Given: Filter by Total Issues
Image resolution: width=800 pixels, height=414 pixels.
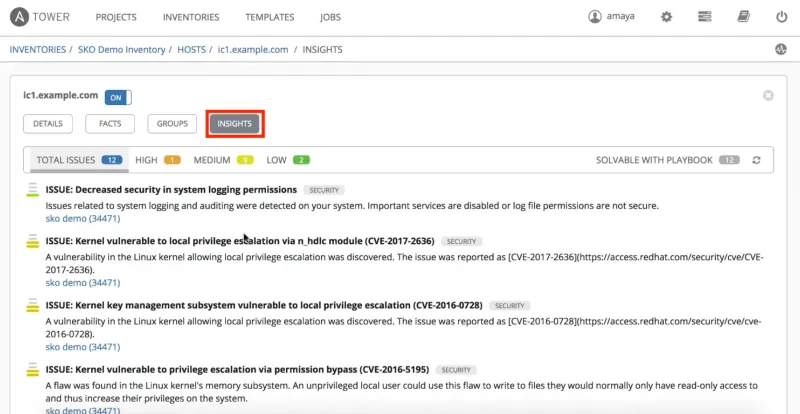Looking at the screenshot, I should click(79, 160).
